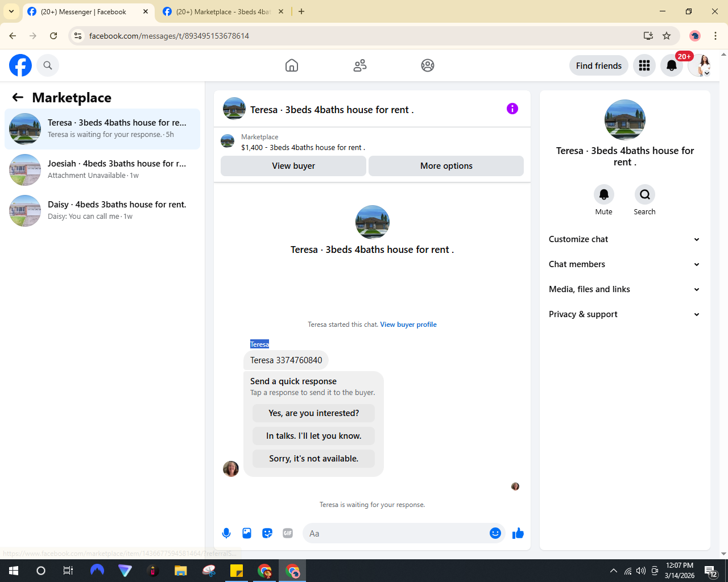Open the Facebook search icon
This screenshot has width=728, height=582.
(x=48, y=65)
